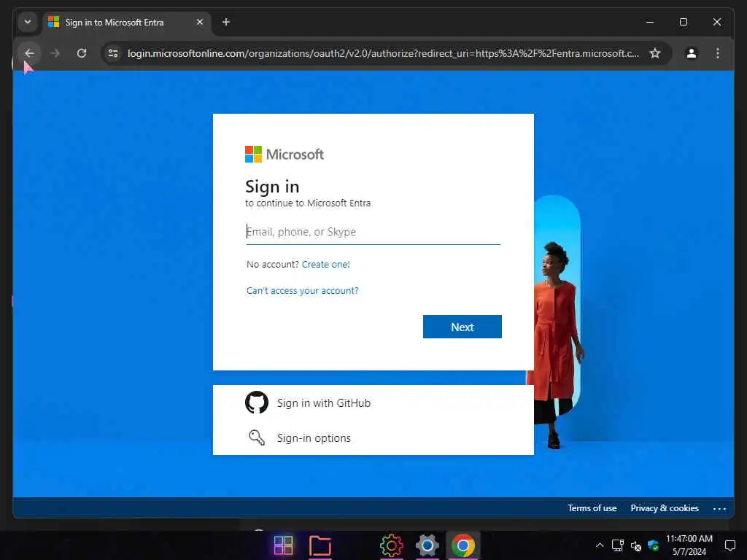
Task: Minimize the Chrome window
Action: [x=650, y=22]
